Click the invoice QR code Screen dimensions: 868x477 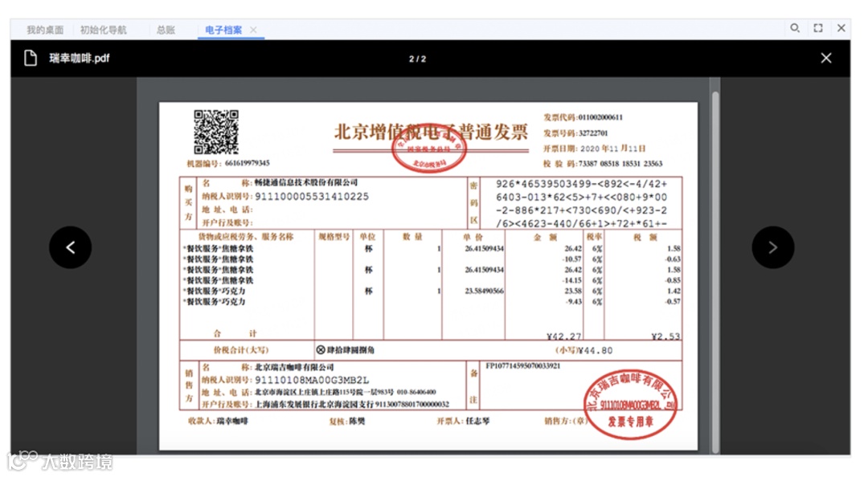point(216,132)
